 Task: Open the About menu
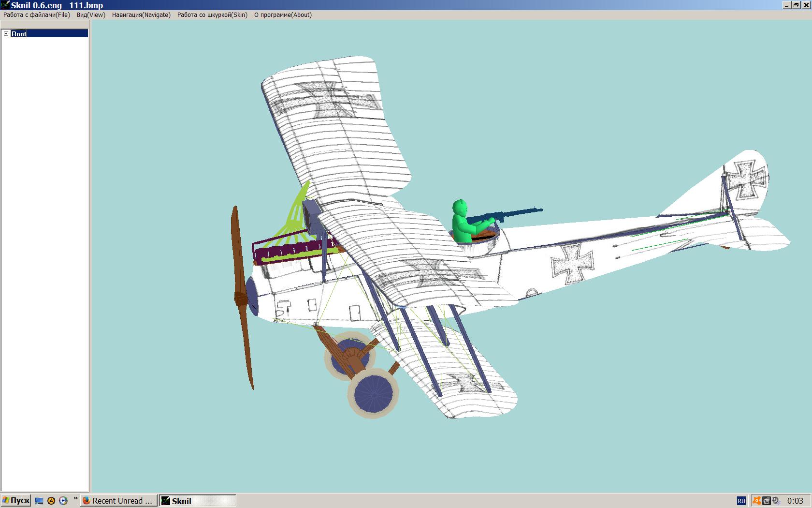(x=283, y=15)
